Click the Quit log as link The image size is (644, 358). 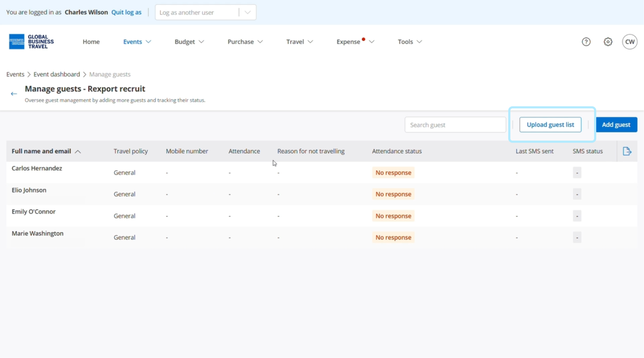126,12
